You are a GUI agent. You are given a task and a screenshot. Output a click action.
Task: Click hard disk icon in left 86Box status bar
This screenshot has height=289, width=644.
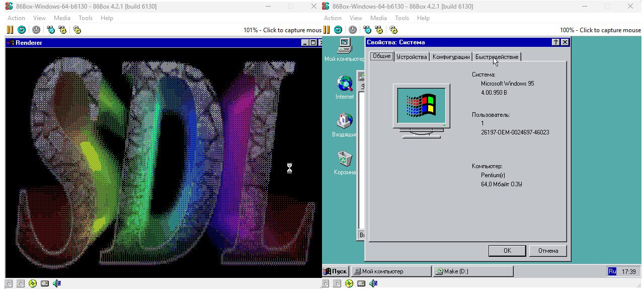(45, 283)
